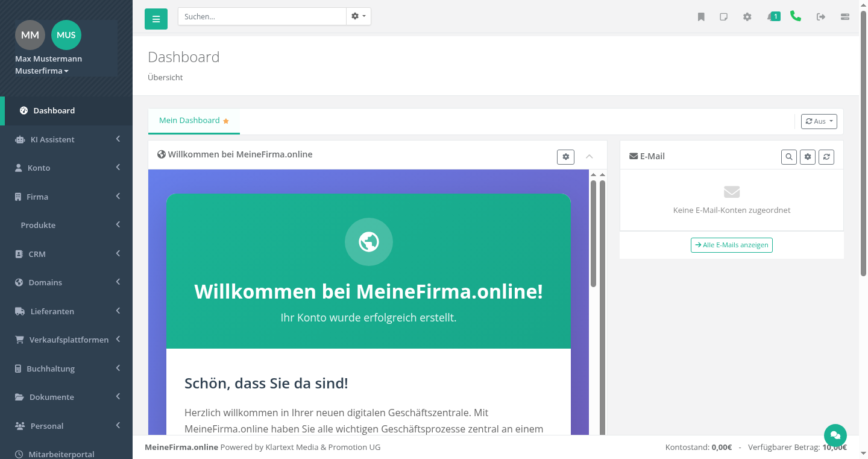The image size is (868, 459).
Task: Open the notifications bell with badge 1
Action: coord(773,16)
